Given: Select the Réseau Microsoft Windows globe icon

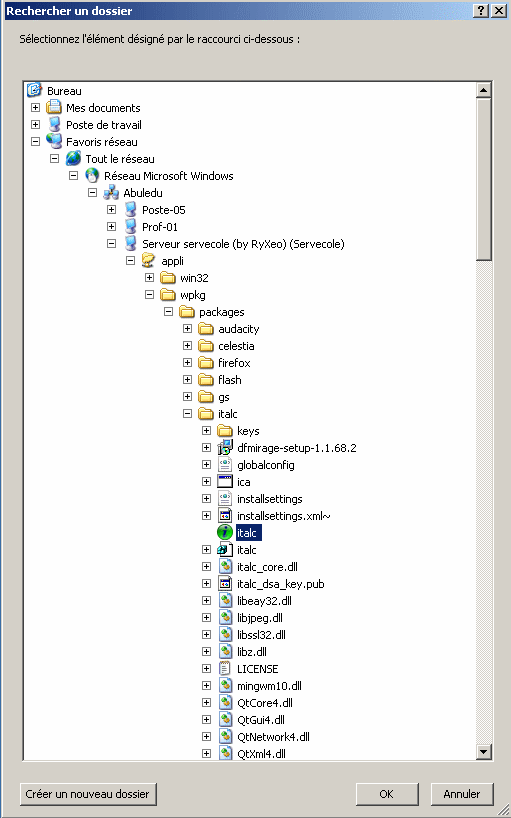Looking at the screenshot, I should pos(92,176).
